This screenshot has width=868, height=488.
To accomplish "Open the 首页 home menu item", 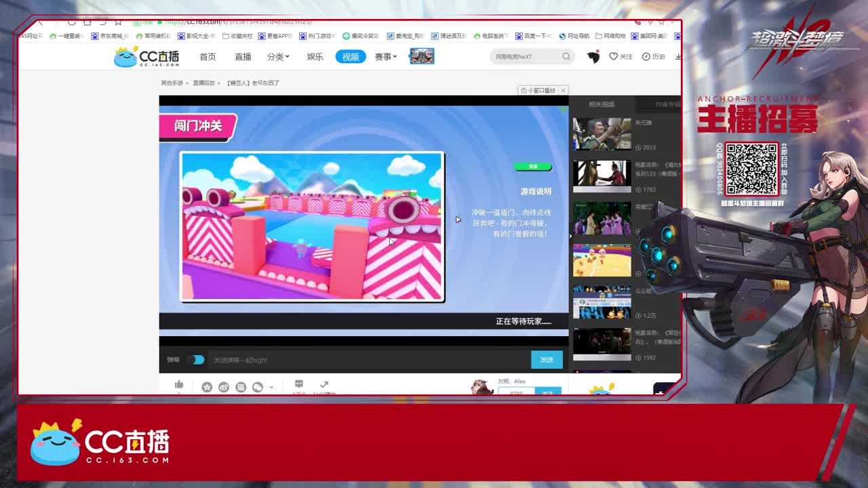I will [208, 57].
